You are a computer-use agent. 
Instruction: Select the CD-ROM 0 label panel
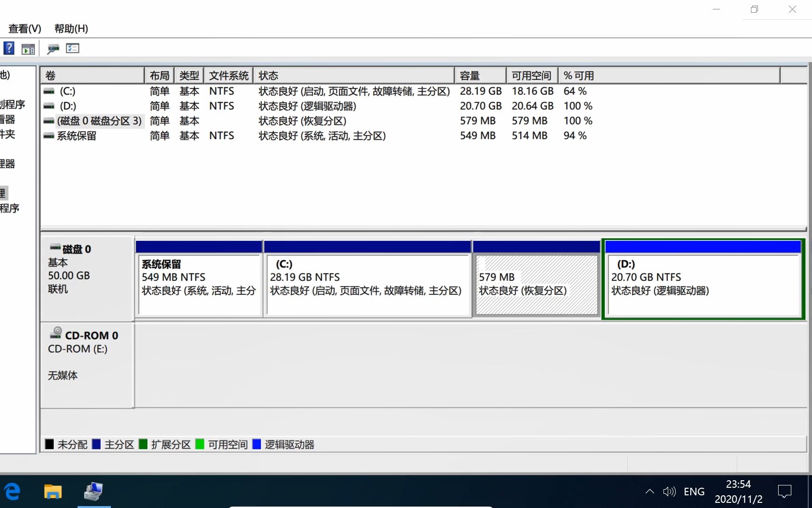87,365
